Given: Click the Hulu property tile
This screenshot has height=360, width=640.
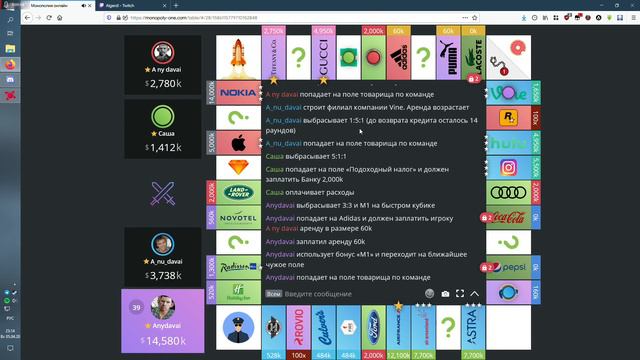Looking at the screenshot, I should [x=509, y=143].
